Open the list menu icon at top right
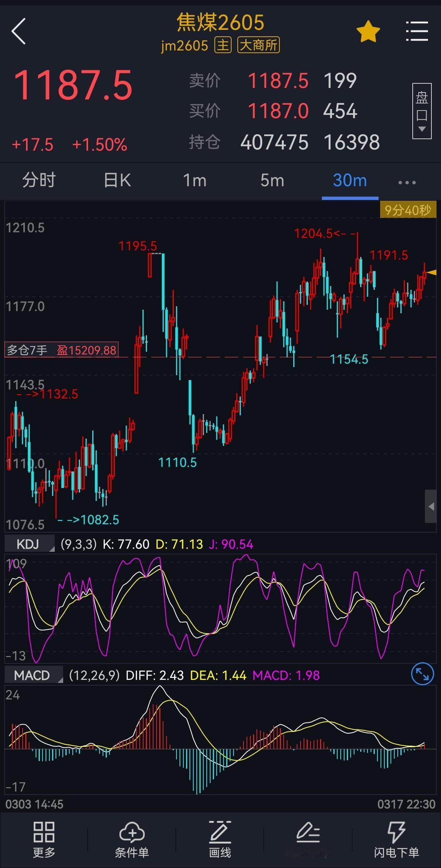This screenshot has width=441, height=868. coord(417,31)
